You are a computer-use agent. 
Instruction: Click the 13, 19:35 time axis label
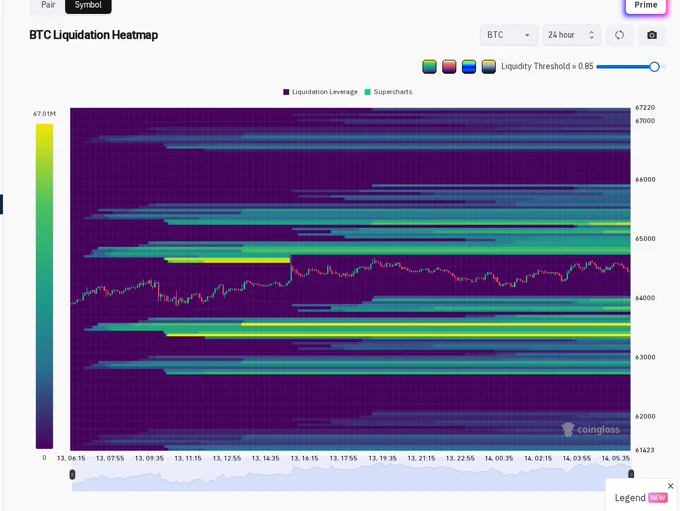[x=382, y=458]
